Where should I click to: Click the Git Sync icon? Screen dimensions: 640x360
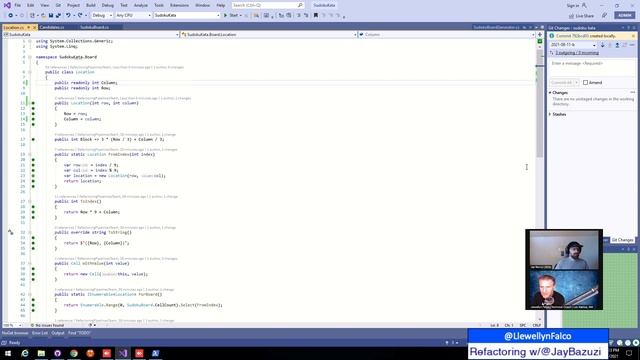[624, 45]
